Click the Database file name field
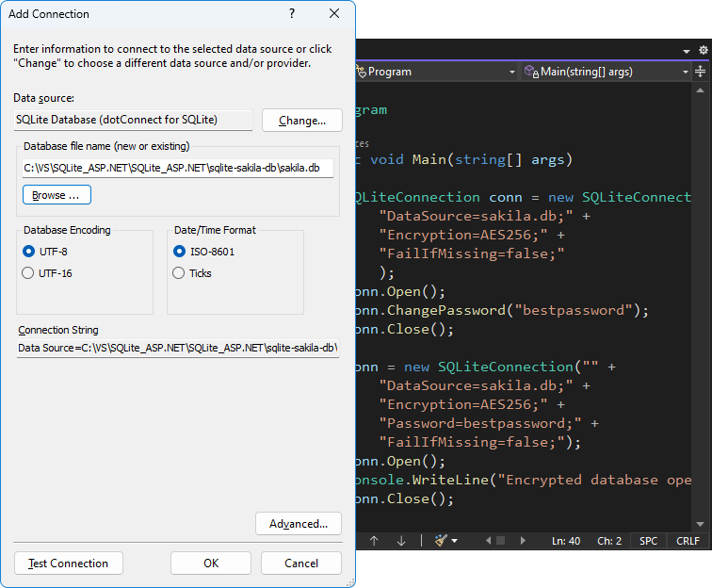The width and height of the screenshot is (712, 588). [x=178, y=168]
